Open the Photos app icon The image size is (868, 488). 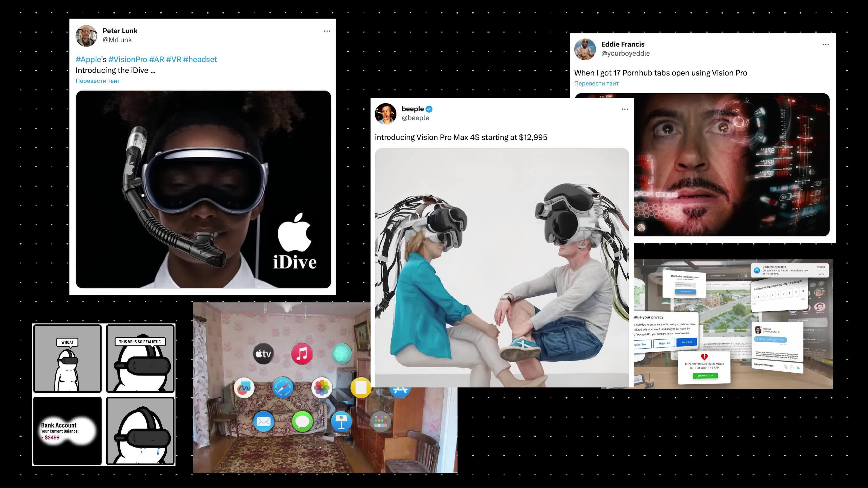coord(322,388)
